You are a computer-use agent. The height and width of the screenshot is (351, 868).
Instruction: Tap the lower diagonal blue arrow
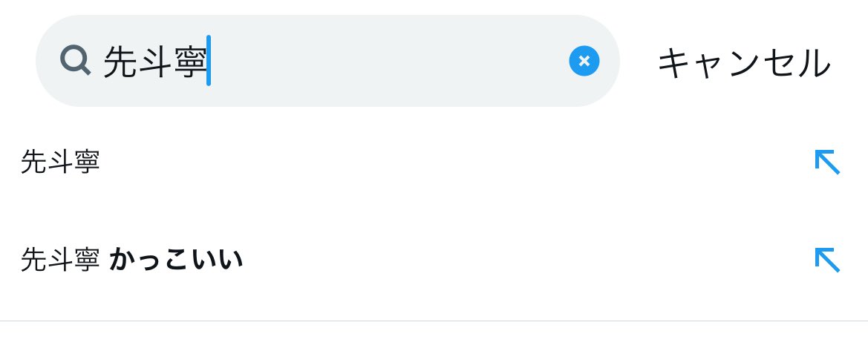828,260
